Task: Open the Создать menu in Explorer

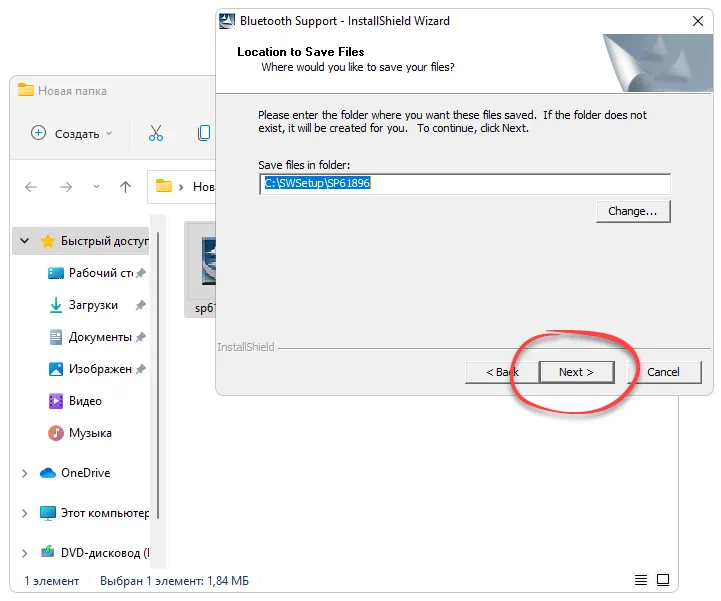Action: coord(71,134)
